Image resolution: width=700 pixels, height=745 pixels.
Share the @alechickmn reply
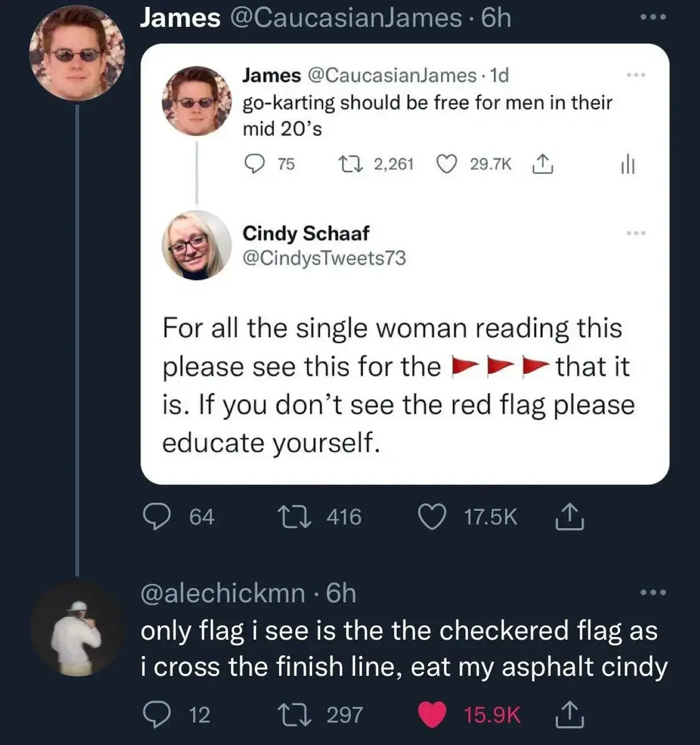[x=569, y=714]
